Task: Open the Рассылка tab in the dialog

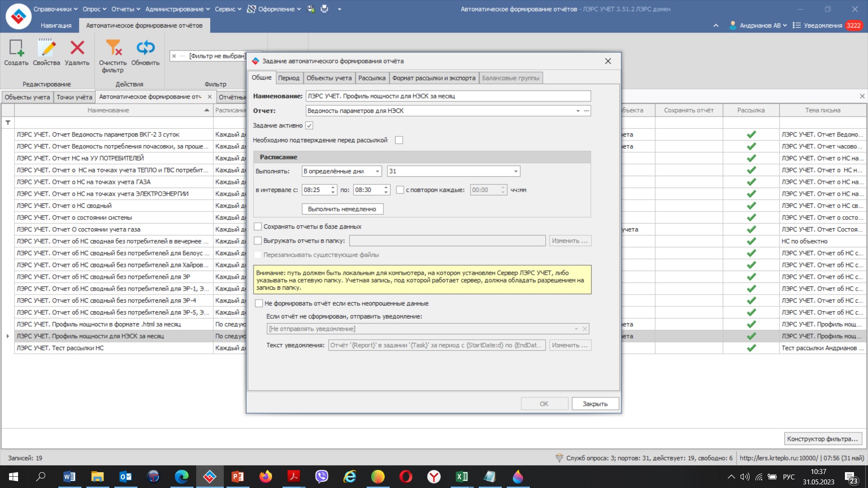Action: [x=372, y=78]
